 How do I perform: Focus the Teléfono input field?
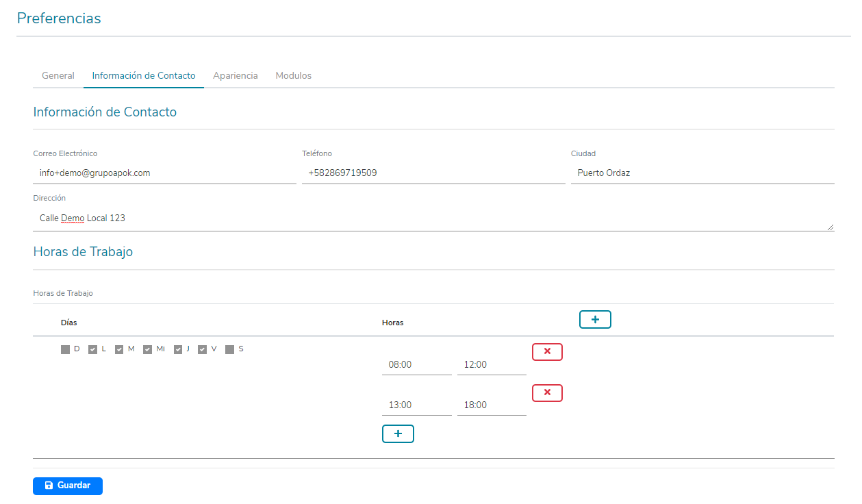(433, 173)
